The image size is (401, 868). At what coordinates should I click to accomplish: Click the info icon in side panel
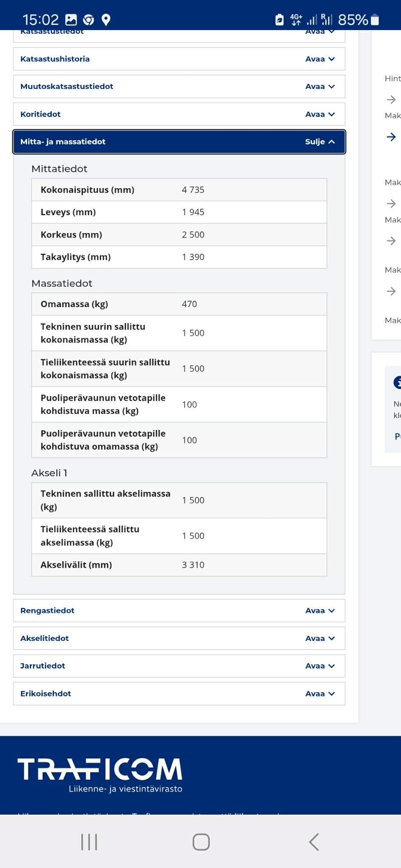[x=398, y=382]
